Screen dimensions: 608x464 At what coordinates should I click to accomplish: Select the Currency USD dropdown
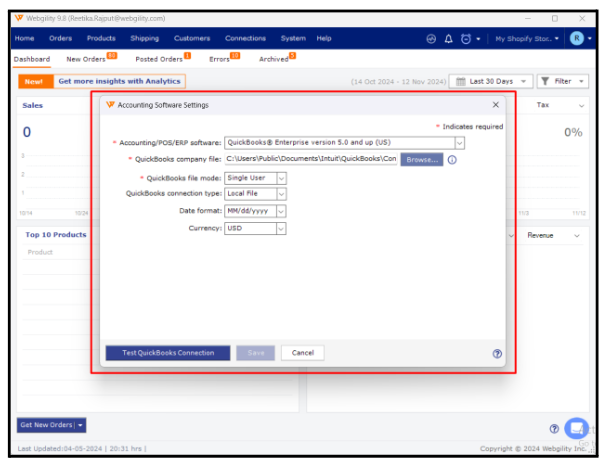coord(281,228)
